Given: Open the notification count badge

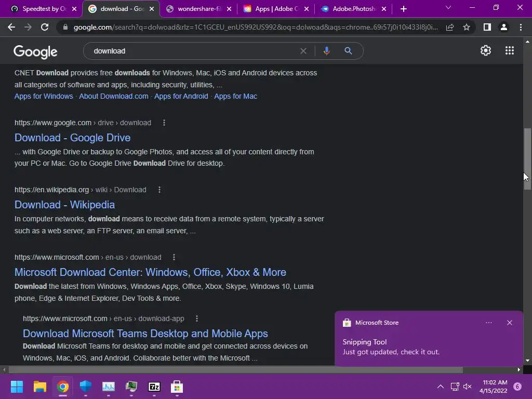Looking at the screenshot, I should [517, 387].
